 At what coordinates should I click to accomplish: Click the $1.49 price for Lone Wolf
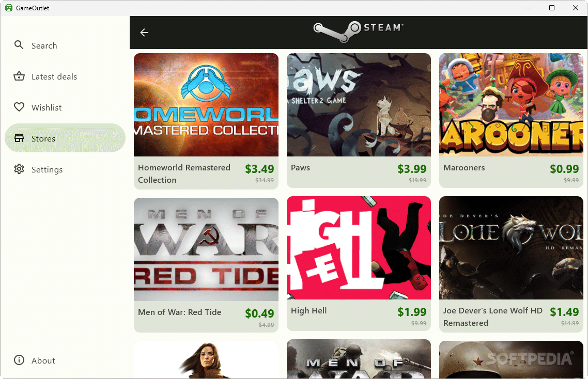click(564, 312)
